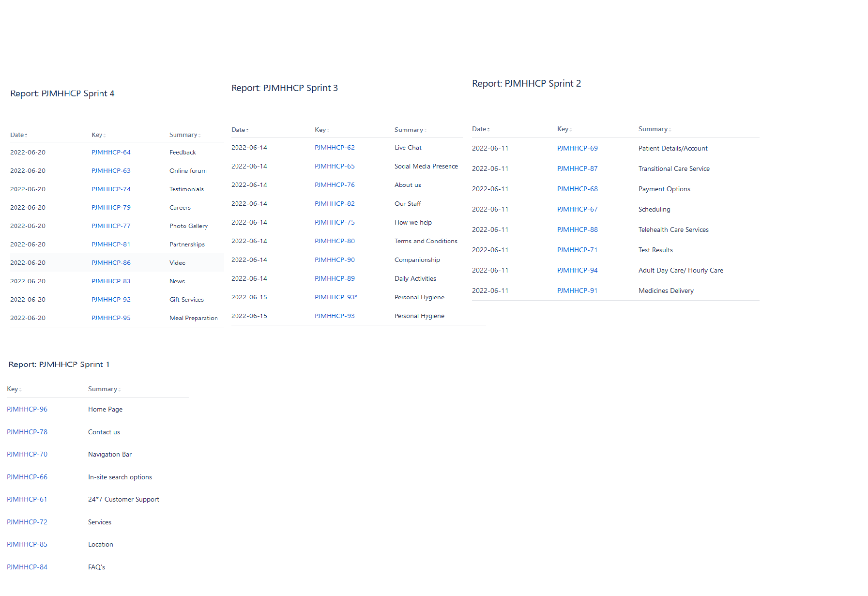This screenshot has width=868, height=596.
Task: Open issue PJMHHCP-68
Action: pos(578,189)
